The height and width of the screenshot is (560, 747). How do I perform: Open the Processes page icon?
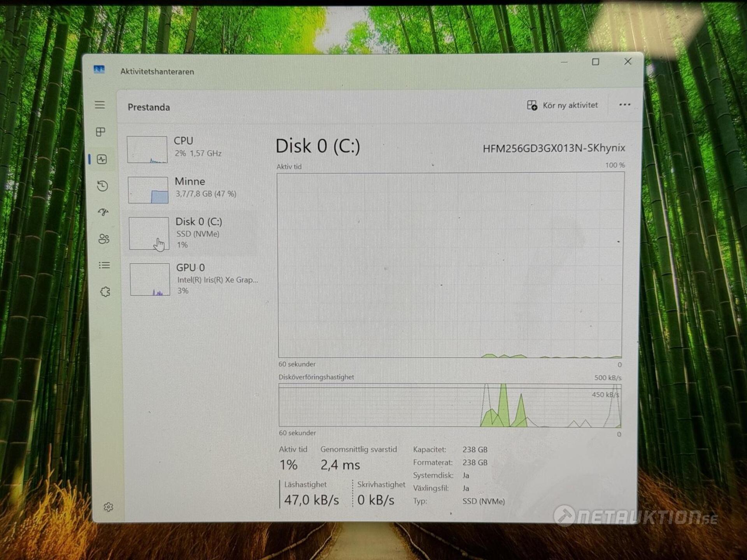(101, 132)
